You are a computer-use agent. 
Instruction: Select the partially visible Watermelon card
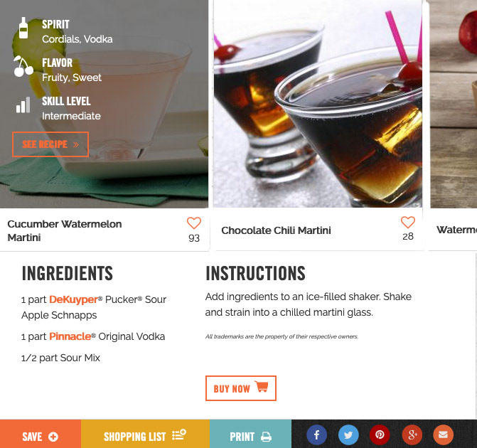click(454, 124)
